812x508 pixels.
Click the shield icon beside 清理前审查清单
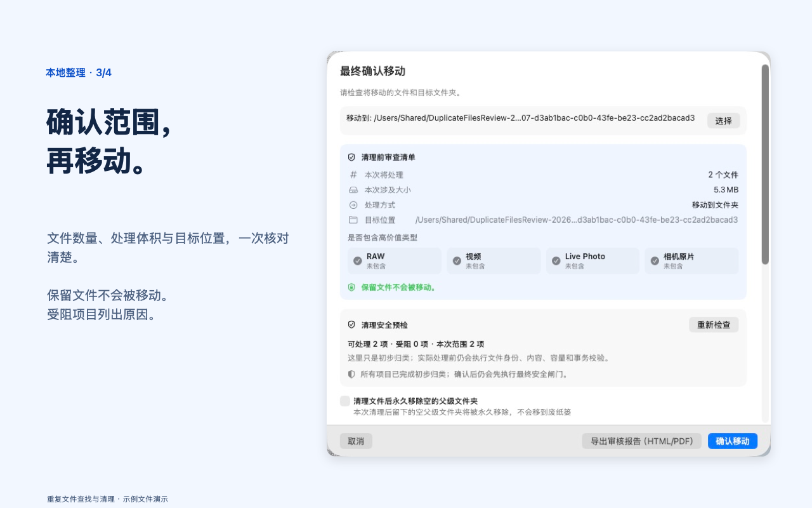pyautogui.click(x=351, y=157)
